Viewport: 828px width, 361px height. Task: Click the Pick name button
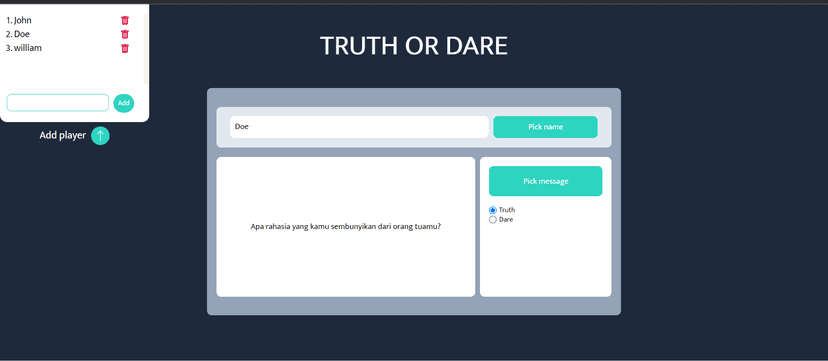(x=545, y=127)
